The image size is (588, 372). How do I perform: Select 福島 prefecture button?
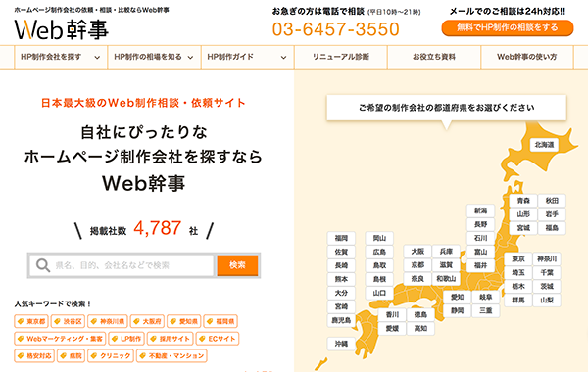pos(552,228)
